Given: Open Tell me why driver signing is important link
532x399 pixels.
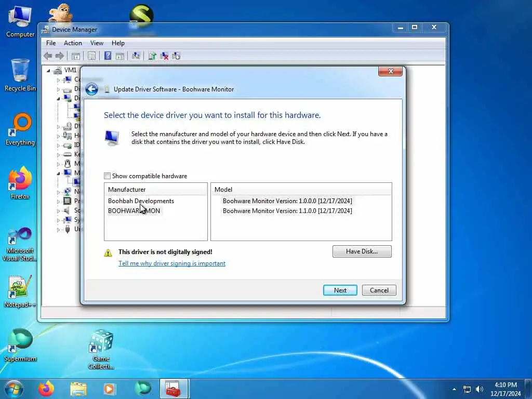Looking at the screenshot, I should (171, 263).
